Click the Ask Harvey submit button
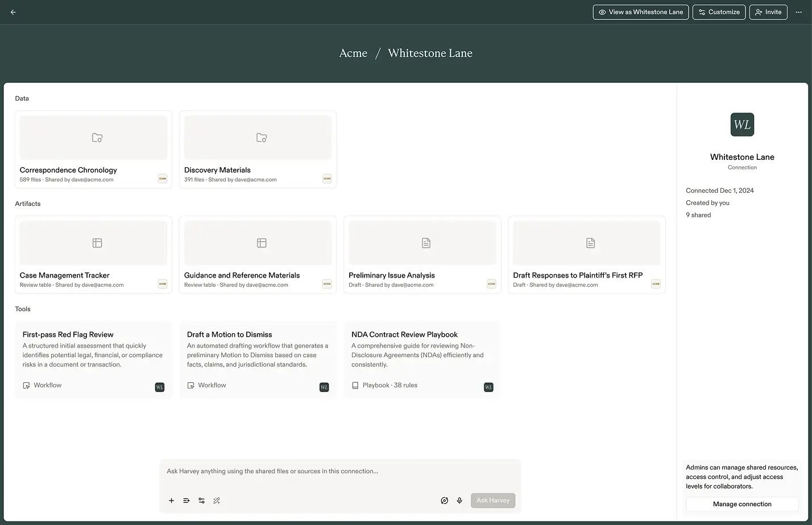 [x=492, y=501]
